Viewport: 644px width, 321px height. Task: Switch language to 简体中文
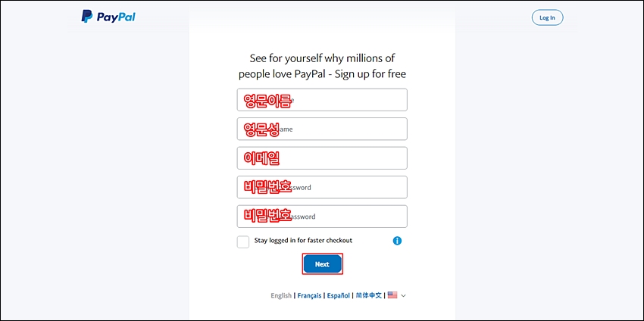point(368,295)
